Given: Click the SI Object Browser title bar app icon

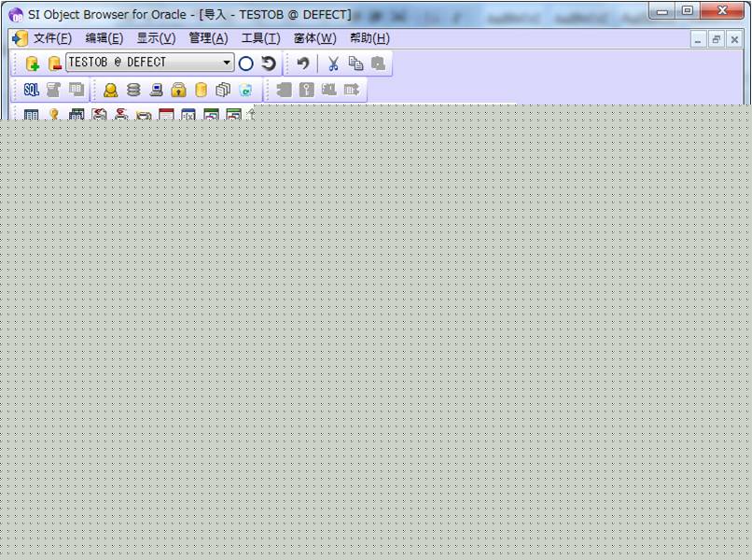Looking at the screenshot, I should [16, 15].
